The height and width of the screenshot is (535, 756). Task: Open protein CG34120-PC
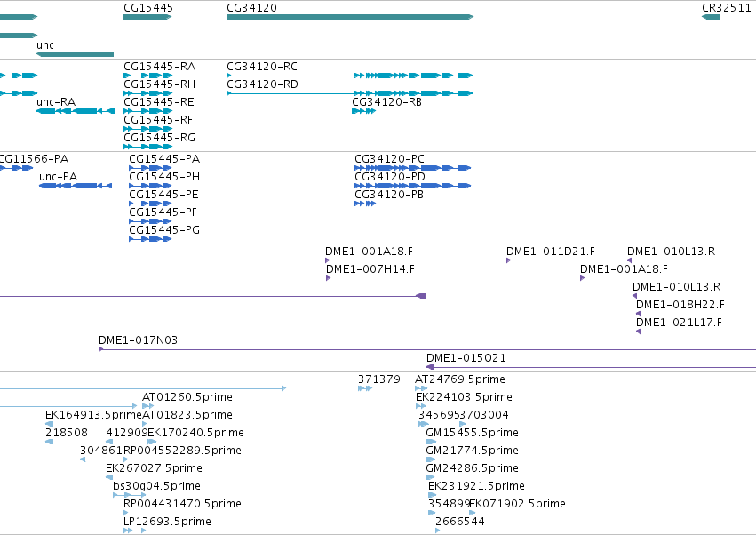(x=390, y=159)
